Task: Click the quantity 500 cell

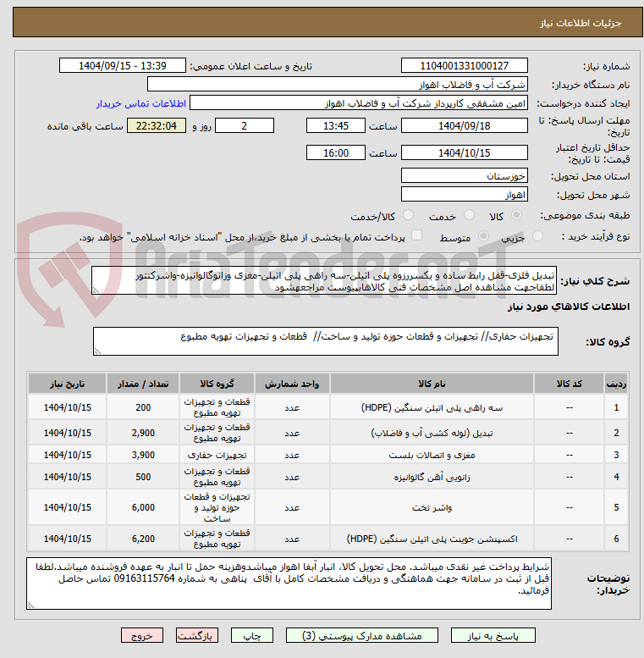Action: (x=143, y=477)
